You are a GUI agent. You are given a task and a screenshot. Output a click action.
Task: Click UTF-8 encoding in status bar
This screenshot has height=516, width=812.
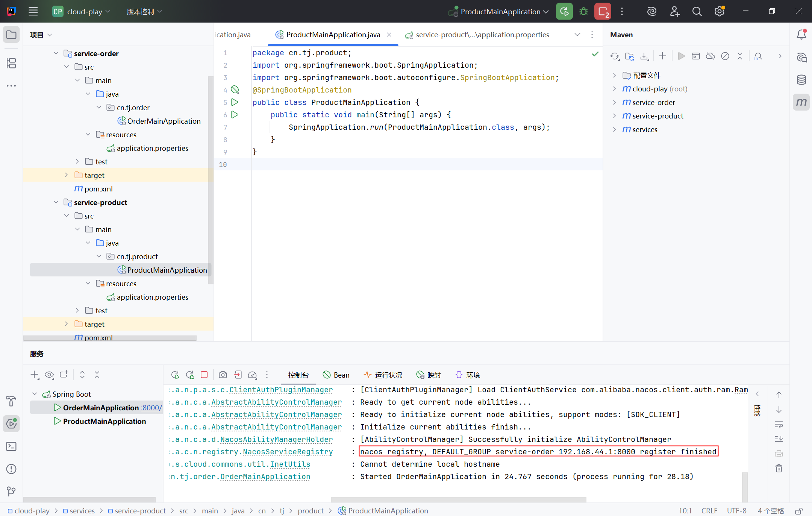tap(736, 511)
